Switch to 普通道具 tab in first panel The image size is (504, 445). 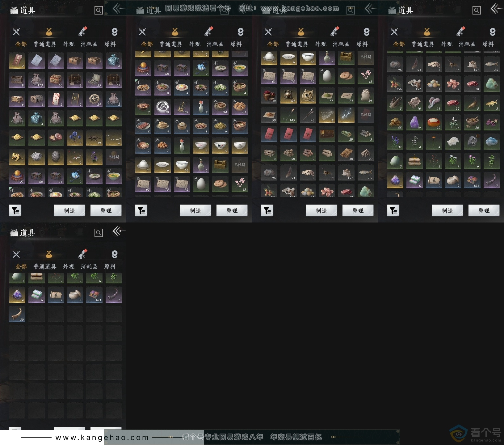click(x=45, y=44)
